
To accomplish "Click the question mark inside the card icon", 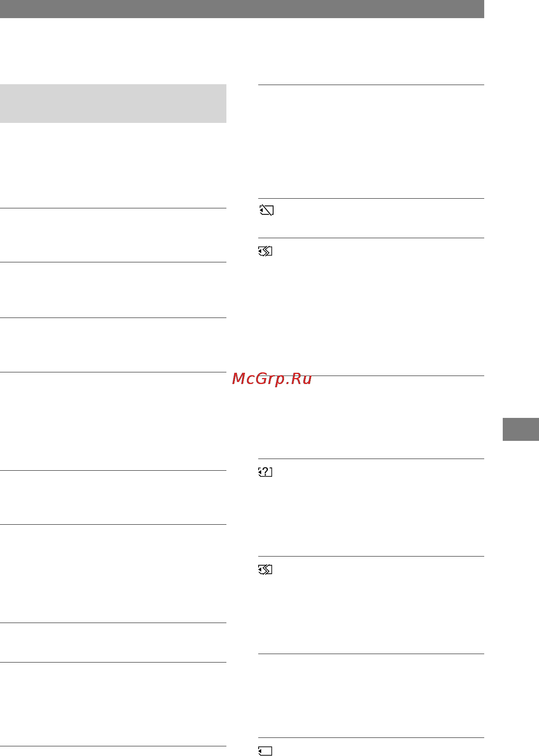I will coord(265,472).
